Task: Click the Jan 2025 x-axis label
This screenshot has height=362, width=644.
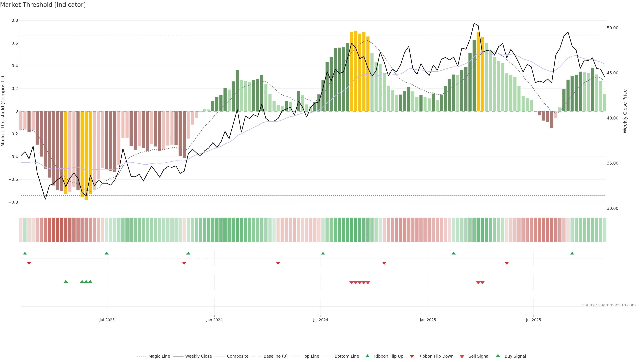Action: click(428, 320)
